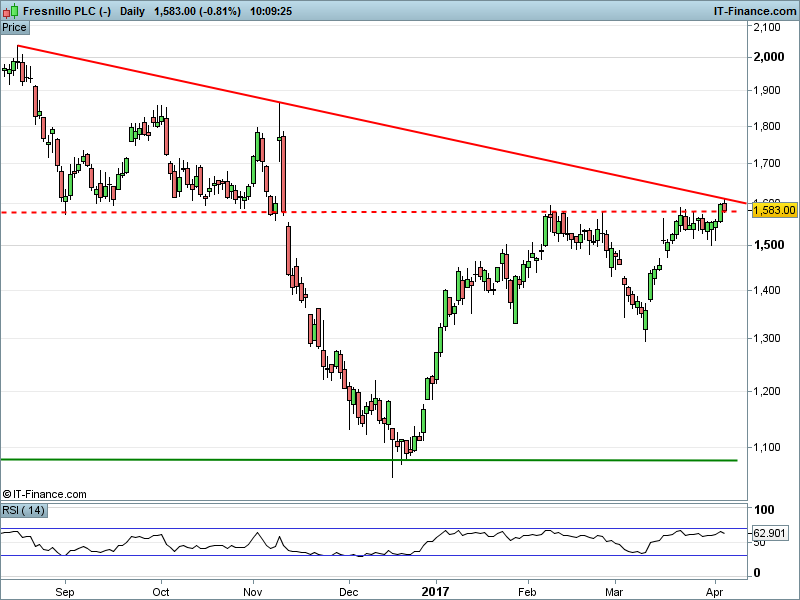The height and width of the screenshot is (600, 800).
Task: Click the 1,500 price axis label
Action: click(769, 245)
